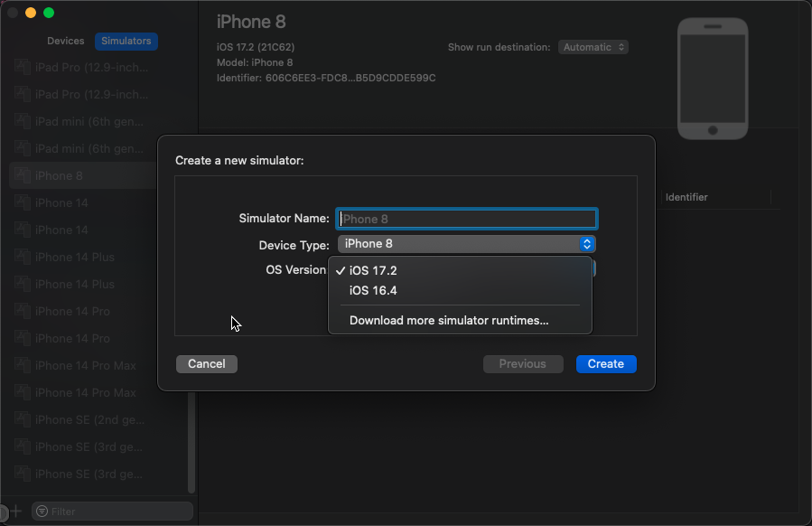
Task: Click the Identifier: 606C6EE3-FDC8... text
Action: (326, 79)
